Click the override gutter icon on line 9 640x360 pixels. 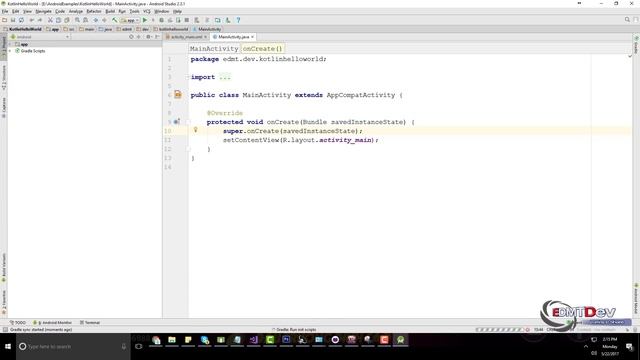click(x=177, y=122)
